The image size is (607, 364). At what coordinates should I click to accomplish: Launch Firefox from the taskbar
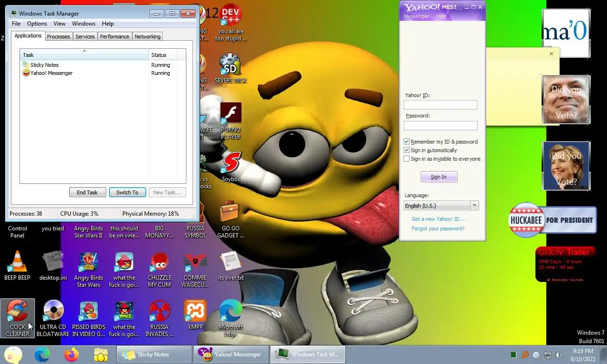point(72,354)
